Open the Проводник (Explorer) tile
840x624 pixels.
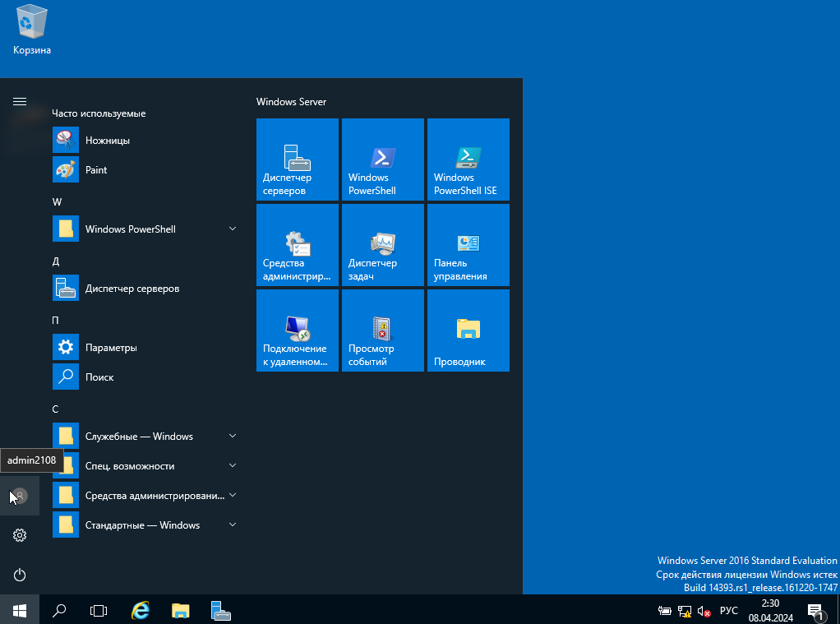pos(468,330)
